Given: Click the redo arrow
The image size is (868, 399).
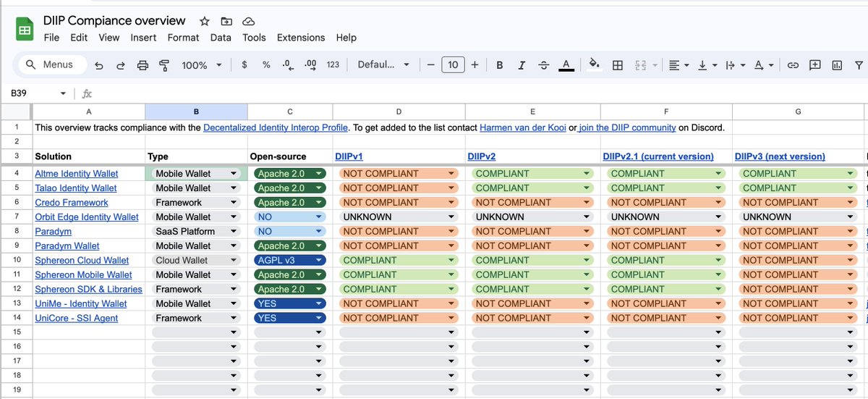Looking at the screenshot, I should [x=120, y=65].
